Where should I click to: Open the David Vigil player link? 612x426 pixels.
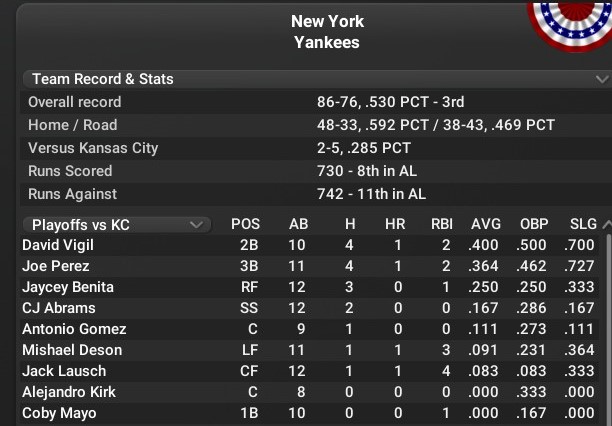coord(58,245)
